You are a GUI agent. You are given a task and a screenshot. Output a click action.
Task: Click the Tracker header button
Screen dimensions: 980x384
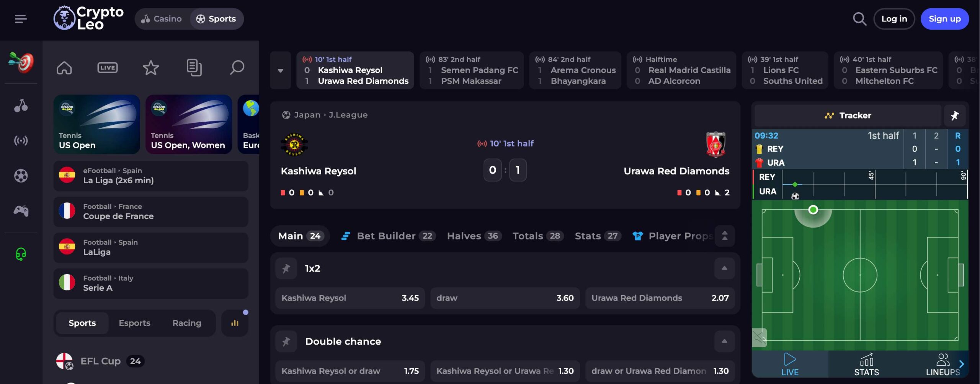point(848,116)
